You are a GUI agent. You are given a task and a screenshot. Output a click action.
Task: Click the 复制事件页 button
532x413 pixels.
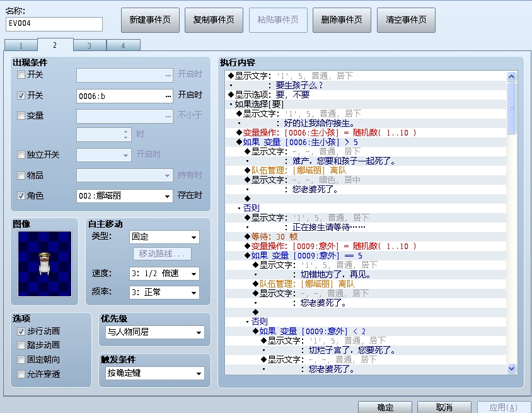coord(214,20)
